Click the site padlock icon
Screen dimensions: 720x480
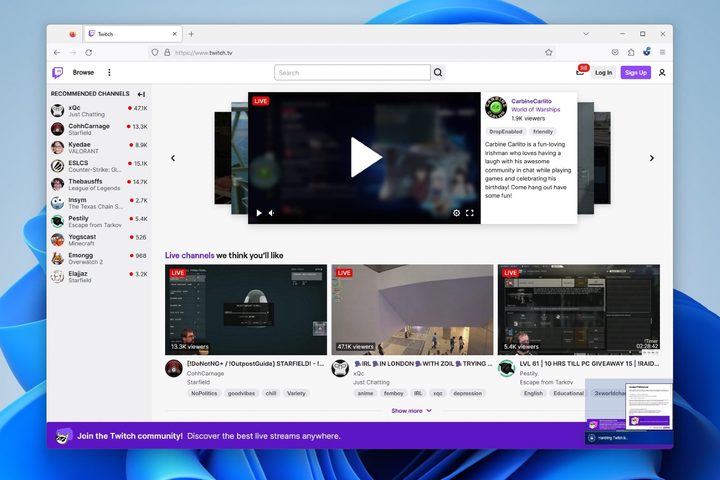click(167, 53)
